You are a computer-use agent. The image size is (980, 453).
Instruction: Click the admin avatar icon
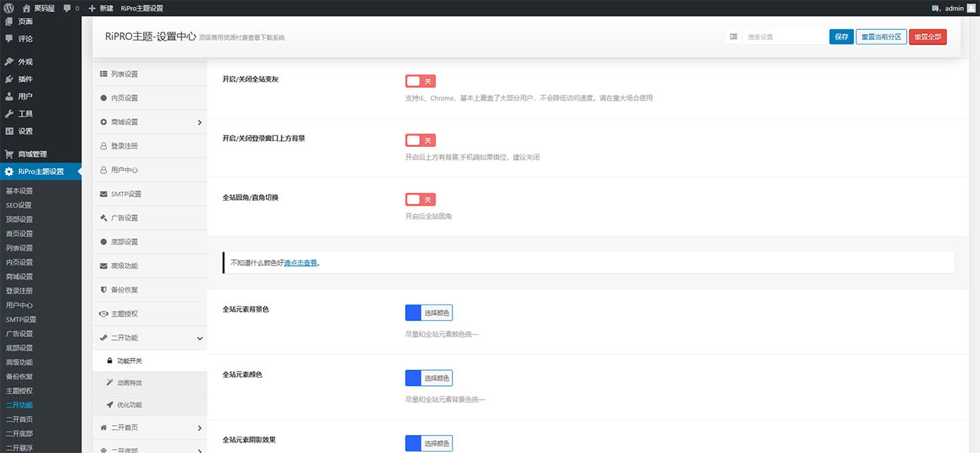click(971, 8)
